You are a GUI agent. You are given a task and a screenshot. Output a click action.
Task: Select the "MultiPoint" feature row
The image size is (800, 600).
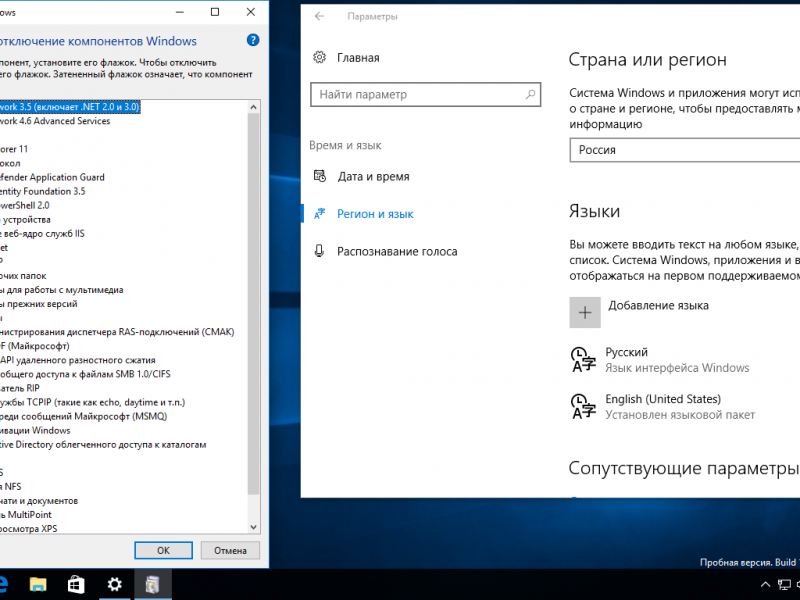[x=26, y=514]
